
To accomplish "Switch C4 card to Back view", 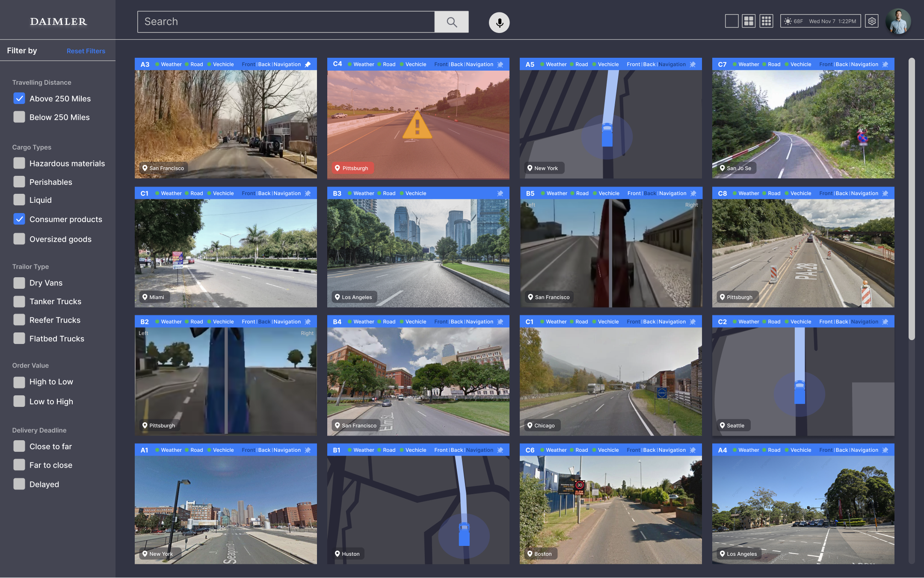I will (456, 64).
